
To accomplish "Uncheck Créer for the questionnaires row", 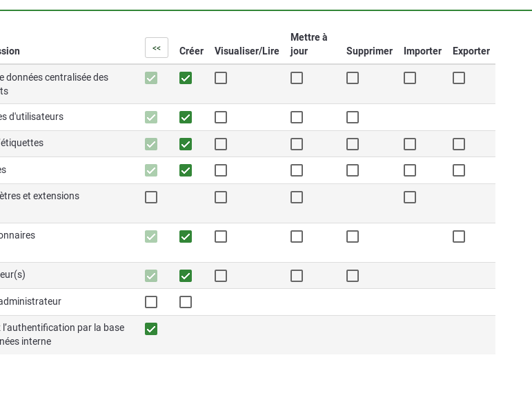I will (x=186, y=236).
